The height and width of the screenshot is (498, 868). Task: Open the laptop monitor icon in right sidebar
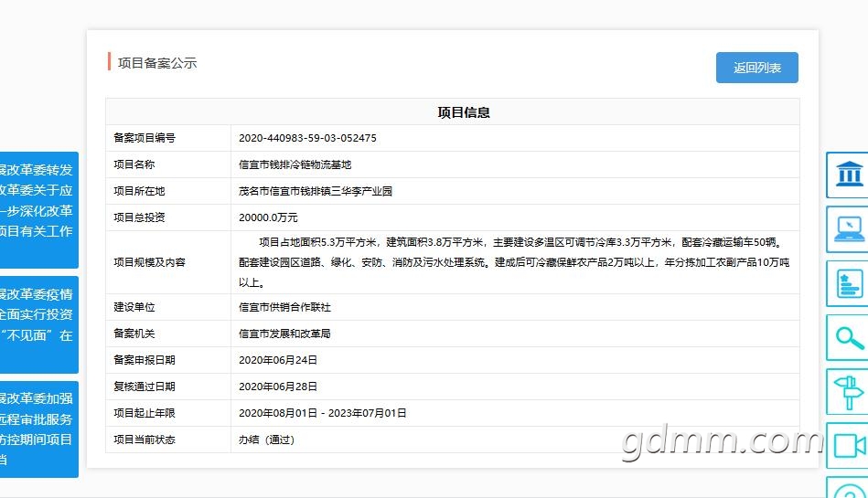pos(848,229)
